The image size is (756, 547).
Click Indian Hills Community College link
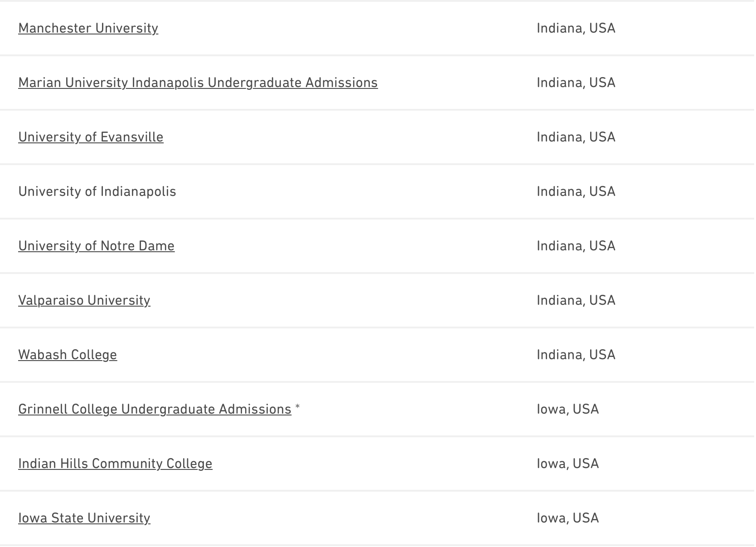(115, 464)
